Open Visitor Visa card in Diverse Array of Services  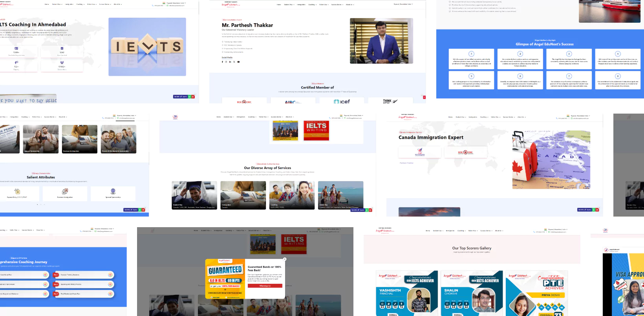click(x=340, y=195)
